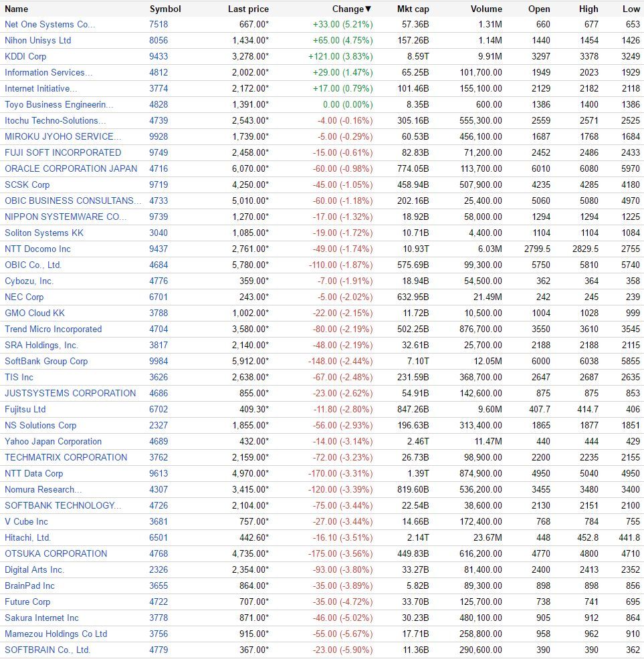Open Itochu Techno-Solutions... link
The height and width of the screenshot is (659, 644).
coord(55,120)
